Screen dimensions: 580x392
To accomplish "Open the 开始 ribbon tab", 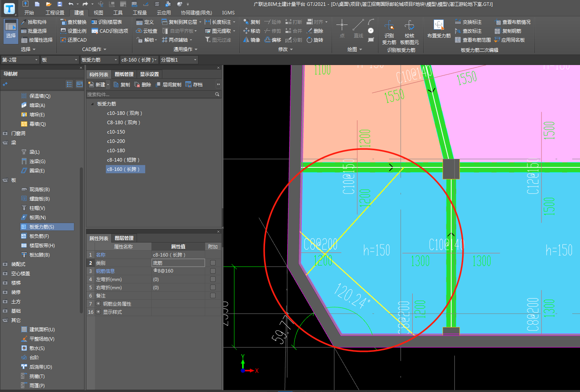I will point(29,12).
